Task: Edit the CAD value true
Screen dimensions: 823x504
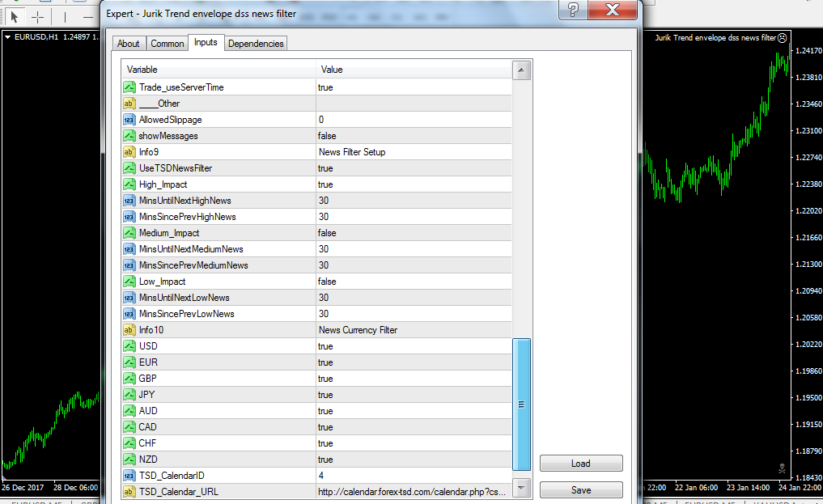Action: (414, 427)
